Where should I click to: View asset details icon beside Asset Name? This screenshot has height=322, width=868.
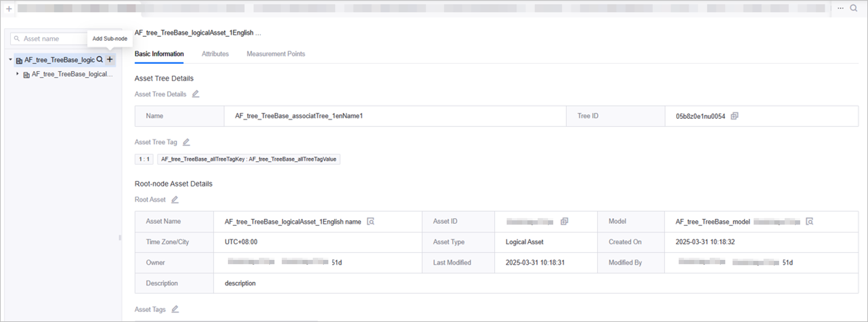(371, 222)
